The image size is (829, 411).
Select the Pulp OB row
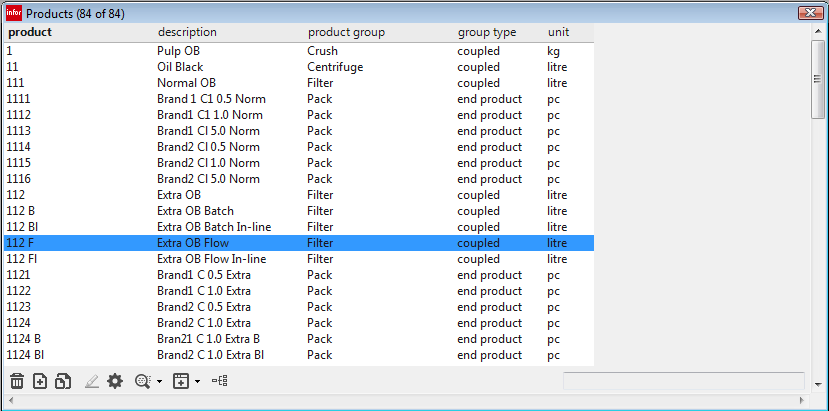179,51
